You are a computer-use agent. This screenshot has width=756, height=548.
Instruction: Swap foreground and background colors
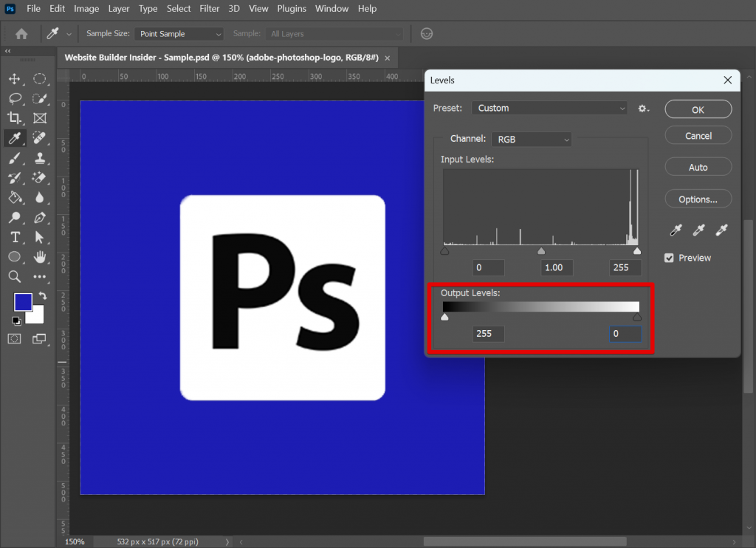click(42, 296)
